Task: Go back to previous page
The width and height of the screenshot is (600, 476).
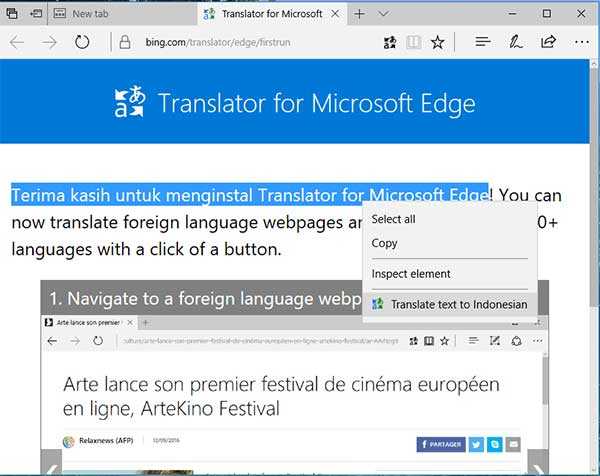Action: tap(17, 42)
